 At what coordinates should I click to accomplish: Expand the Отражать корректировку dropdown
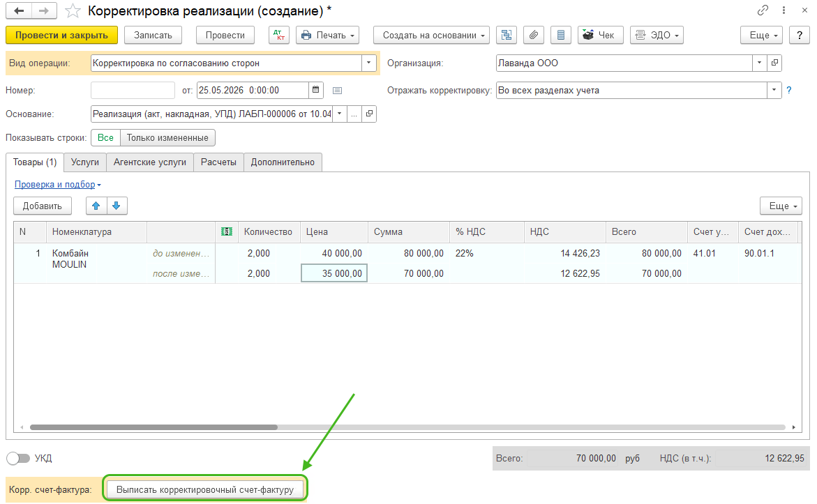[x=774, y=90]
